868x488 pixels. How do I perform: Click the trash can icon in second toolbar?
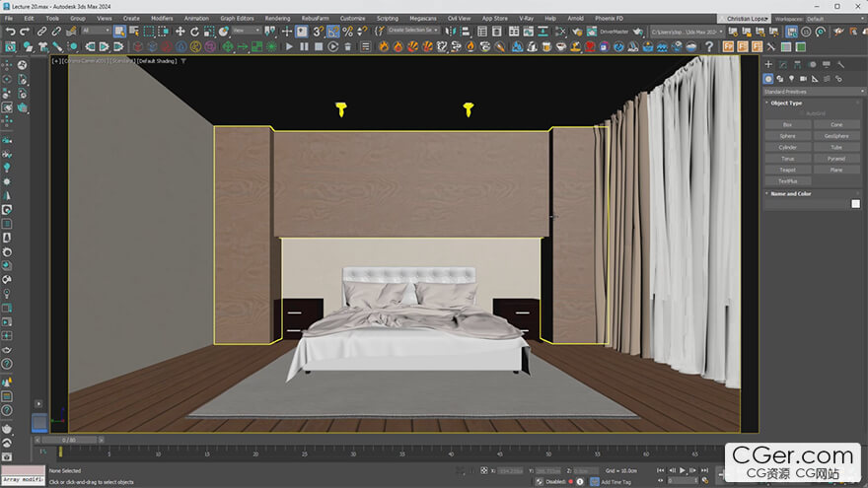coord(347,47)
